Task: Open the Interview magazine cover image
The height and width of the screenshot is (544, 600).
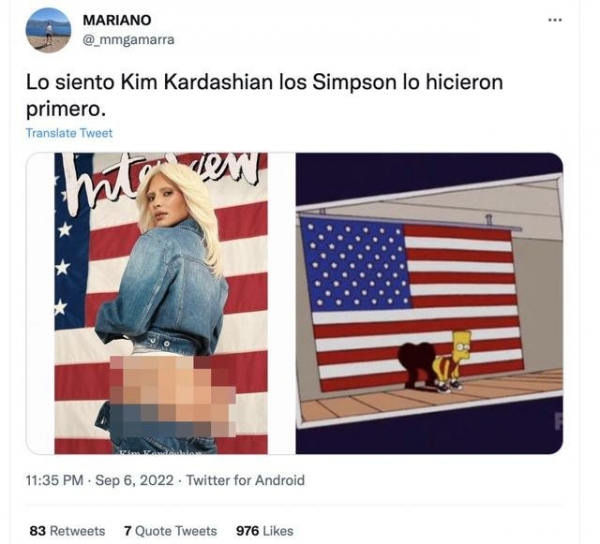Action: point(161,303)
